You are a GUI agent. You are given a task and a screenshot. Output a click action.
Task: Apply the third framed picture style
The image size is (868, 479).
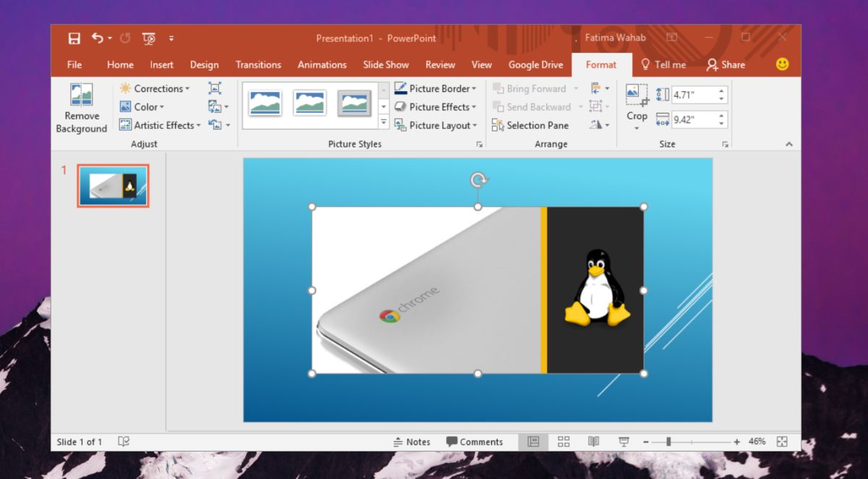point(354,103)
